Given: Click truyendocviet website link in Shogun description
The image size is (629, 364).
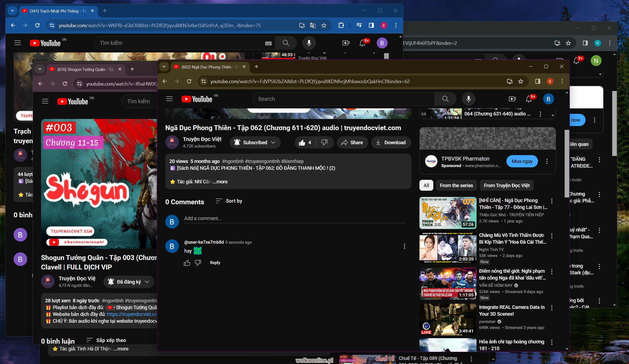Looking at the screenshot, I should click(132, 314).
